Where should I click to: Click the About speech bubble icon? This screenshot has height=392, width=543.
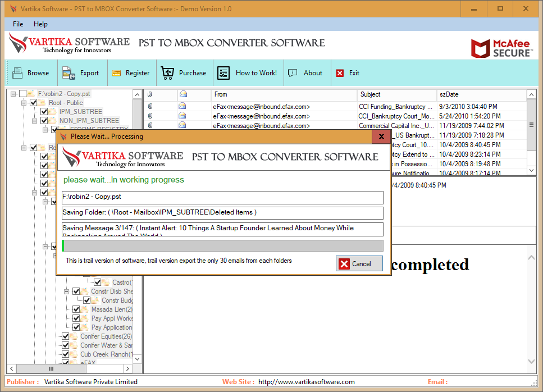pyautogui.click(x=293, y=72)
